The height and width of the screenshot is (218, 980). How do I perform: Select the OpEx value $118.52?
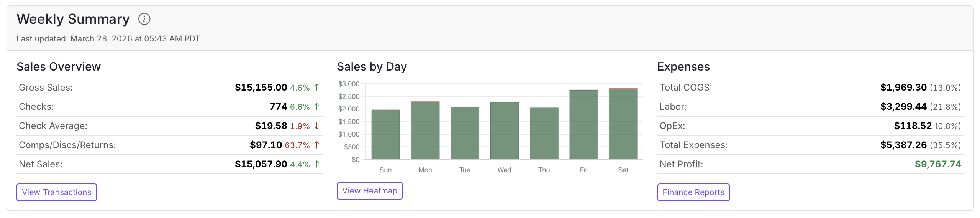(x=913, y=126)
